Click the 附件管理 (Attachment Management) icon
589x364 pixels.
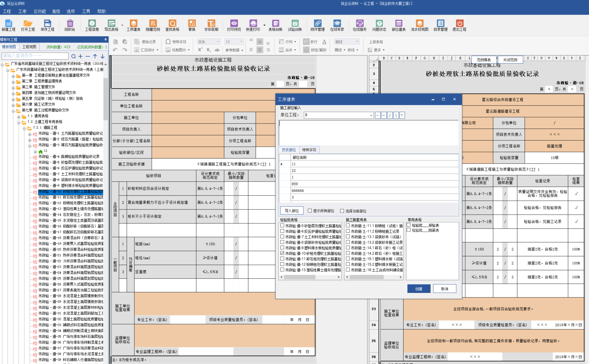[x=317, y=24]
